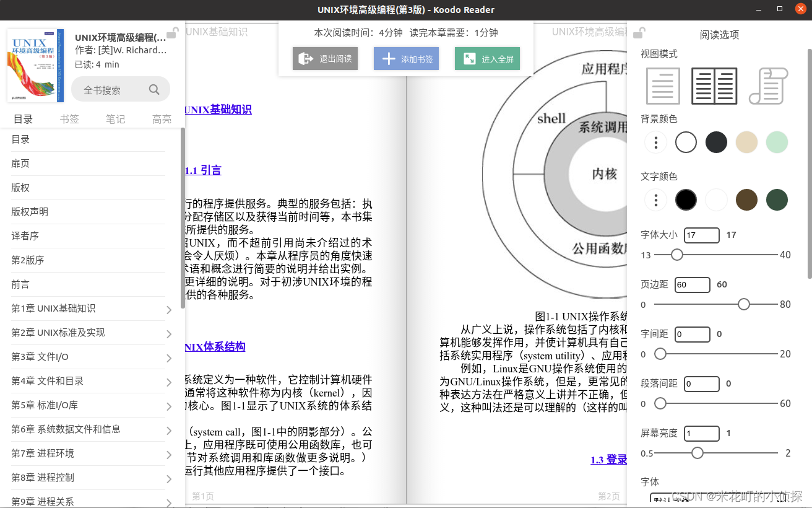812x508 pixels.
Task: Expand 第4章 文件和目录 chapter
Action: point(169,382)
